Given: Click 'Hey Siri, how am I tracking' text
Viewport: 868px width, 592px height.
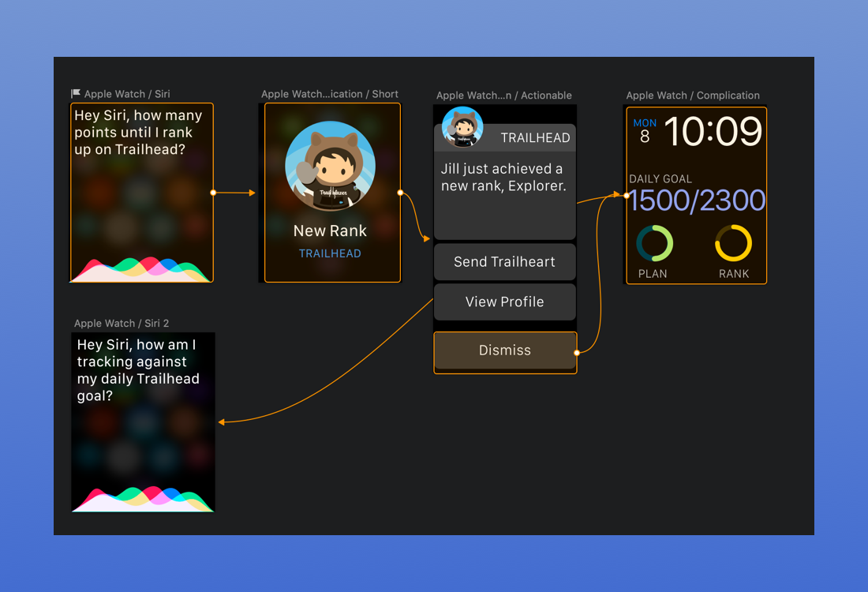Looking at the screenshot, I should click(x=138, y=370).
